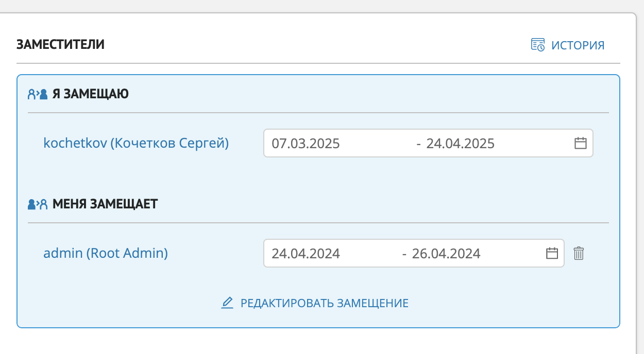Image resolution: width=644 pixels, height=354 pixels.
Task: Click the dash separator in kochetkov's date range
Action: tap(418, 143)
